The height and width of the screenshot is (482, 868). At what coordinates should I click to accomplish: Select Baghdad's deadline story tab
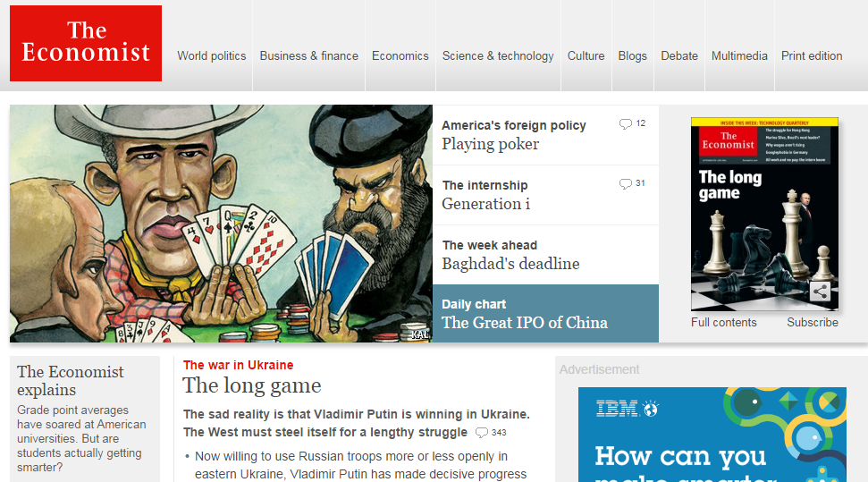point(546,255)
